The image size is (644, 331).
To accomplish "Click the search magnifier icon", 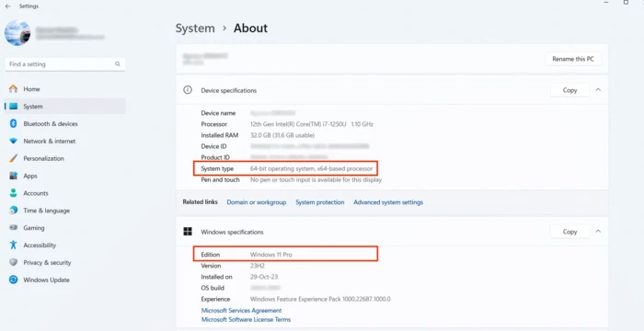I will point(118,64).
